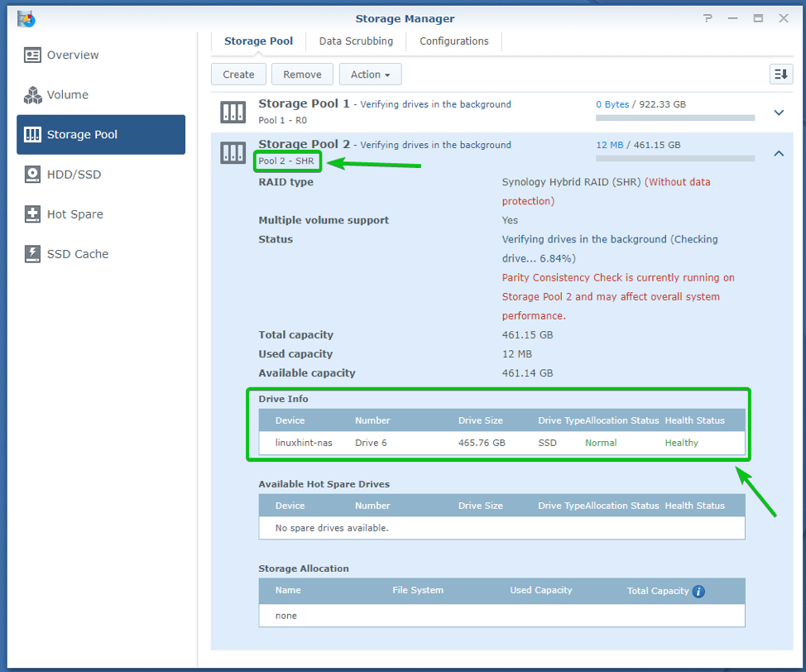Click Storage Pool 2 usage bar
Image resolution: width=806 pixels, height=672 pixels.
coord(674,158)
